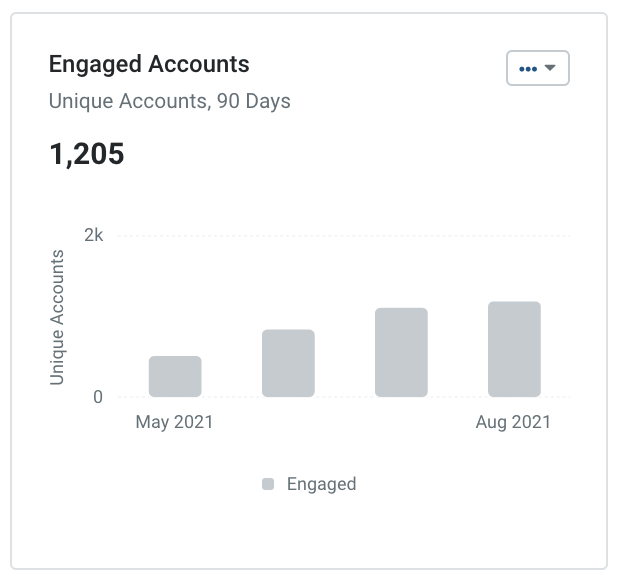This screenshot has width=622, height=584.
Task: Select the Aug 2021 bar
Action: point(514,349)
